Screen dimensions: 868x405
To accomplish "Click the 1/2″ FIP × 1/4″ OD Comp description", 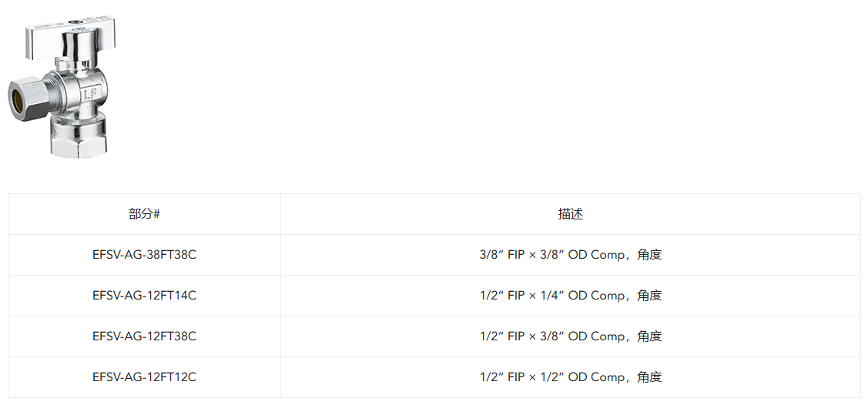I will click(570, 296).
